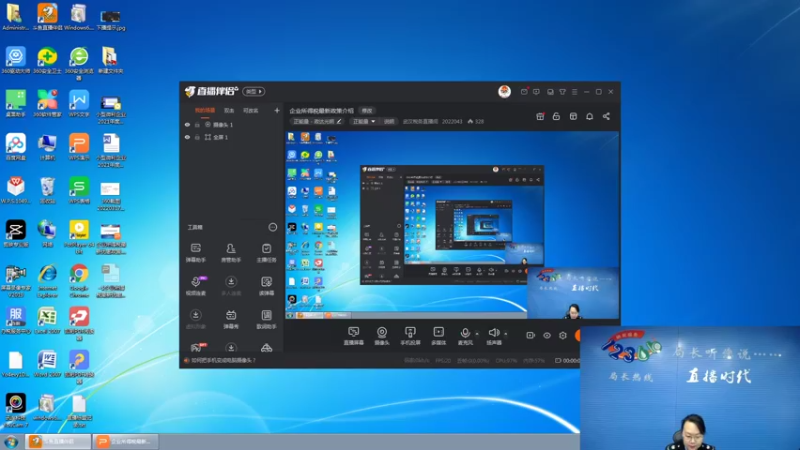Select the Internet Explorer desktop icon
Screen dimensions: 800x450
[x=47, y=280]
